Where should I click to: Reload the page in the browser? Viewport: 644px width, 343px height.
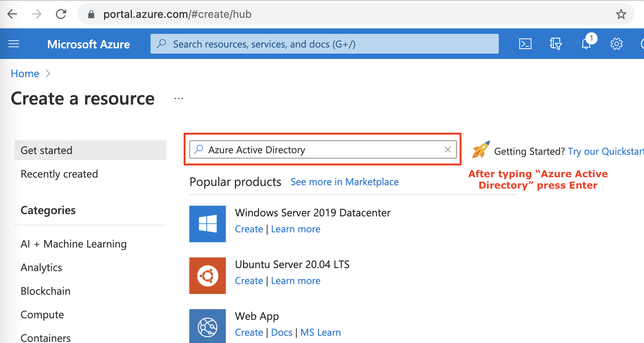[61, 14]
